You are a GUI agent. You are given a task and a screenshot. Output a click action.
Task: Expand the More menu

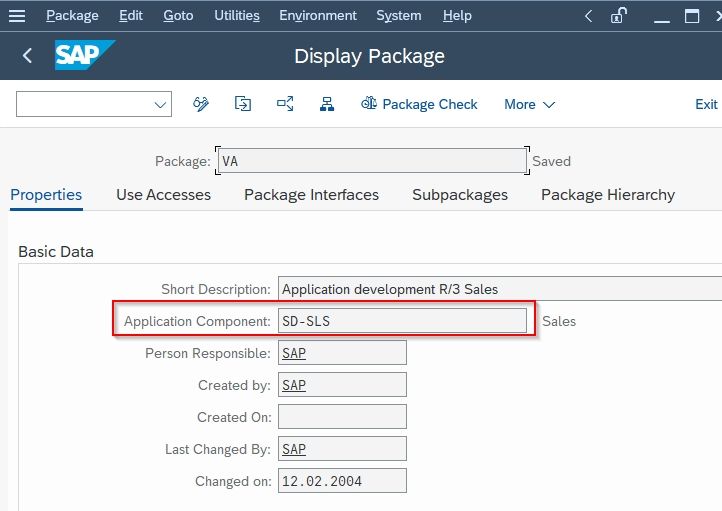click(530, 105)
